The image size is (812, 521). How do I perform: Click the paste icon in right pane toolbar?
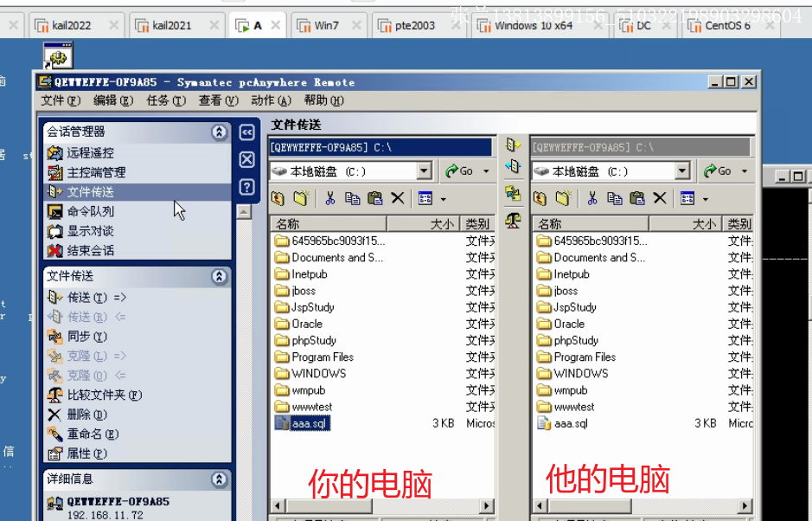pyautogui.click(x=636, y=198)
